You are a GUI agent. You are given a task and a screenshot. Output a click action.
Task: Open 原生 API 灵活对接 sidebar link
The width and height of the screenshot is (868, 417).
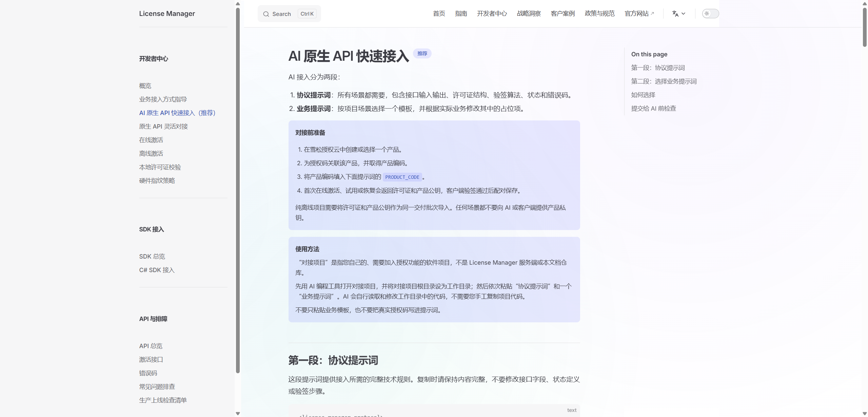(163, 127)
